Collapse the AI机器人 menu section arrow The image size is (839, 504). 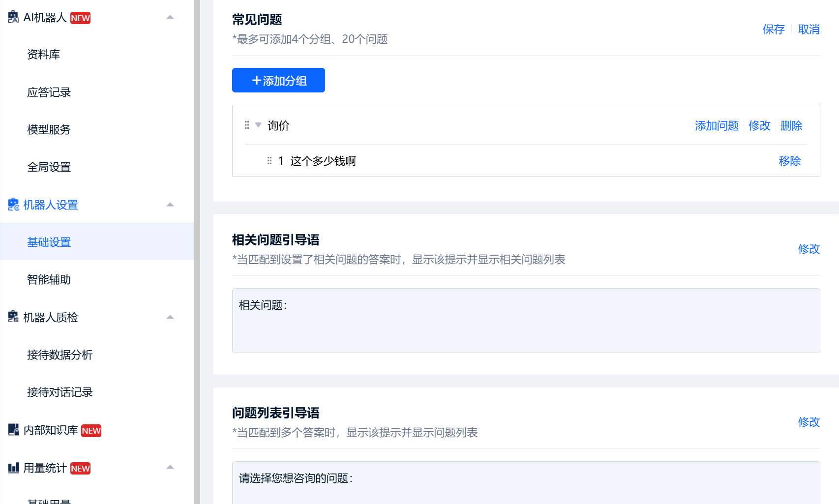[170, 17]
